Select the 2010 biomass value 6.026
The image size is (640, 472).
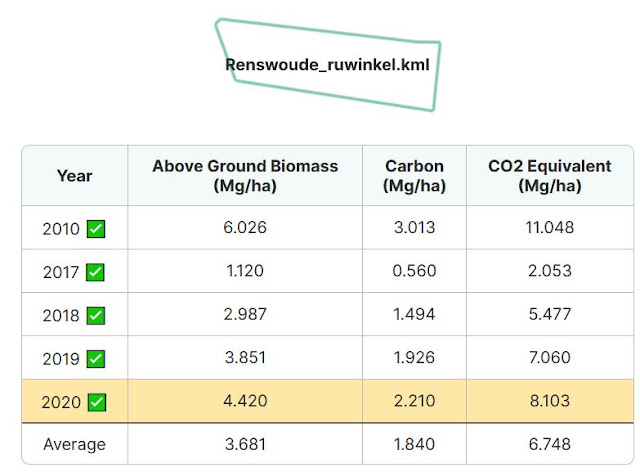(245, 227)
